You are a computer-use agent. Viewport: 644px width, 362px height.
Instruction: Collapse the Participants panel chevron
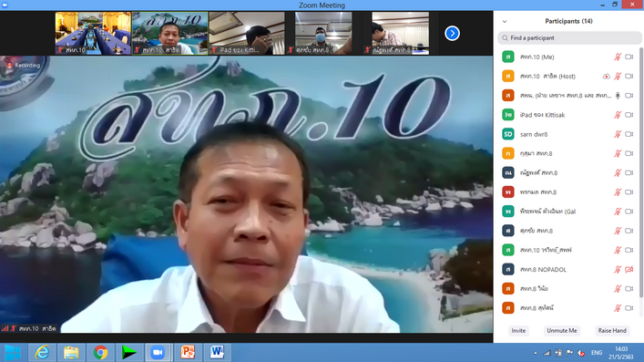click(505, 21)
